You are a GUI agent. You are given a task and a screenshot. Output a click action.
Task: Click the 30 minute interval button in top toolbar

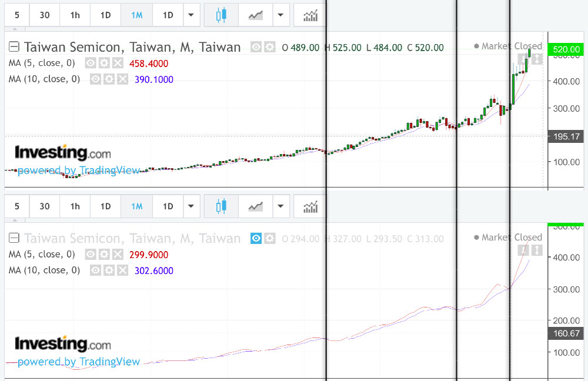pos(45,15)
